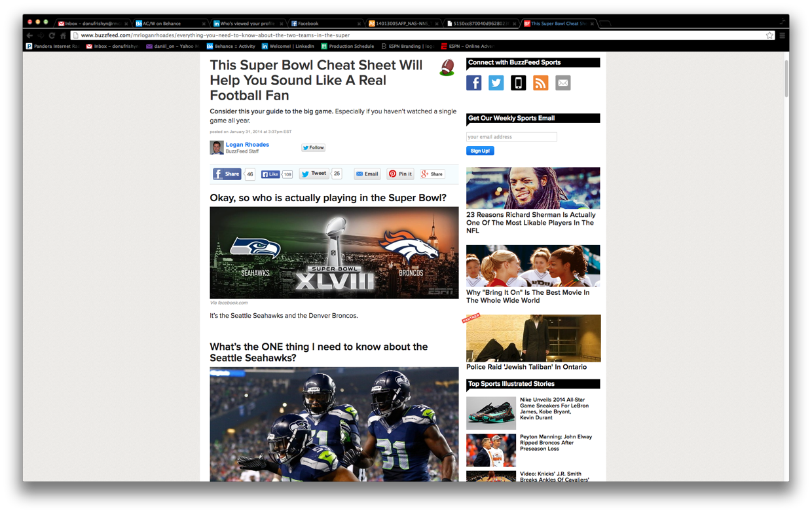Image resolution: width=812 pixels, height=513 pixels.
Task: Click Logan Rhoades author avatar
Action: tap(217, 147)
